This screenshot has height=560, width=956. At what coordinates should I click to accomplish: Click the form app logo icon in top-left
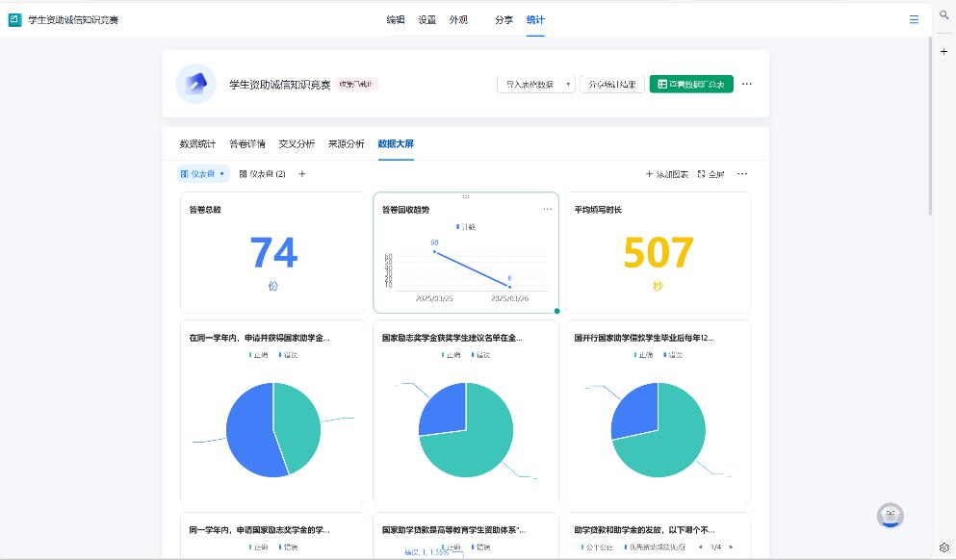coord(14,19)
